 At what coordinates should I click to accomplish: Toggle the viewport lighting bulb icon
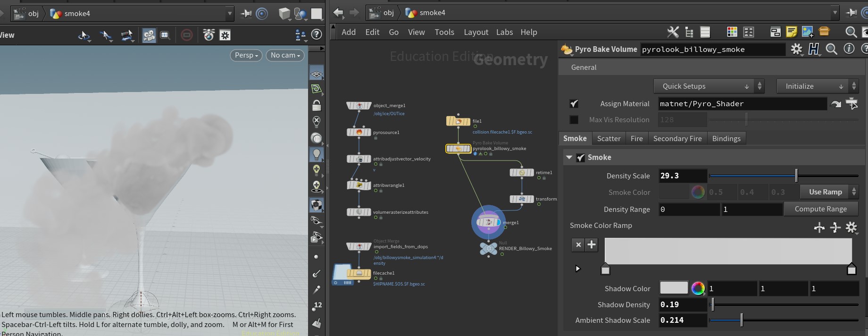317,154
